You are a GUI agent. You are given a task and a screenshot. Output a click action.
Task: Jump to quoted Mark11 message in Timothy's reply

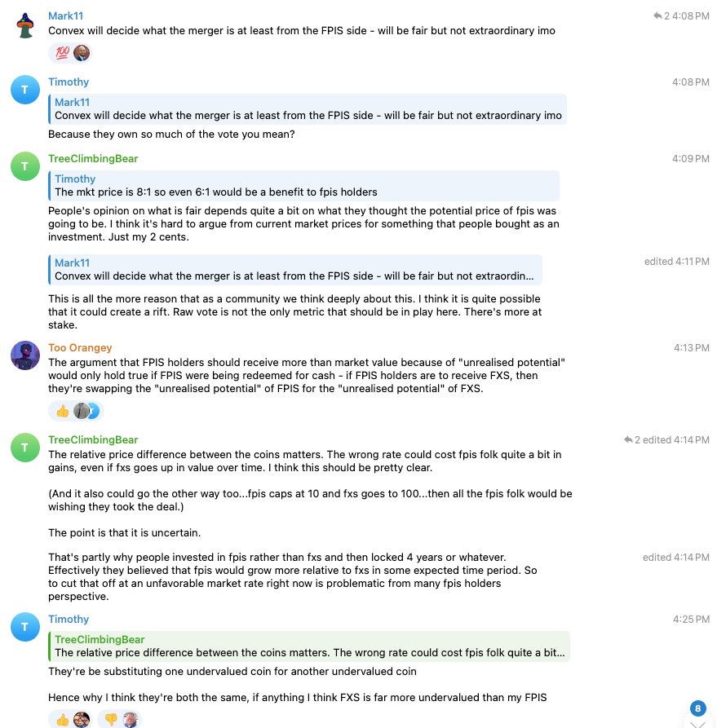point(308,109)
